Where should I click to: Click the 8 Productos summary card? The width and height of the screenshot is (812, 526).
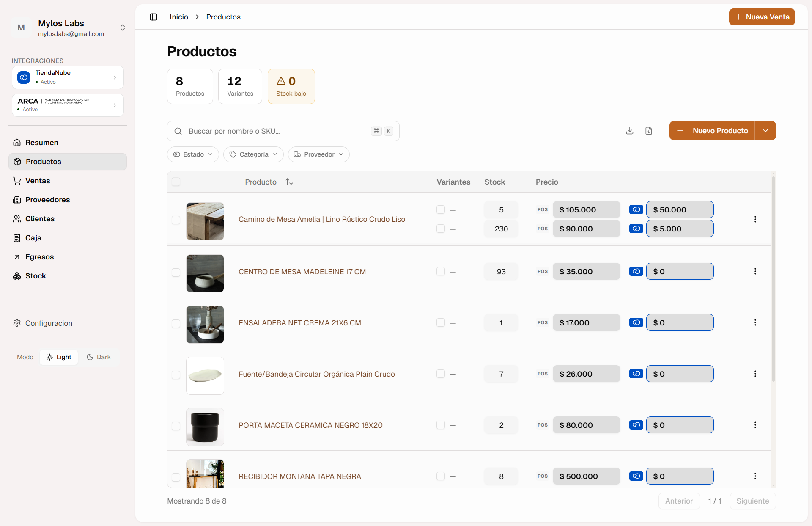tap(190, 86)
